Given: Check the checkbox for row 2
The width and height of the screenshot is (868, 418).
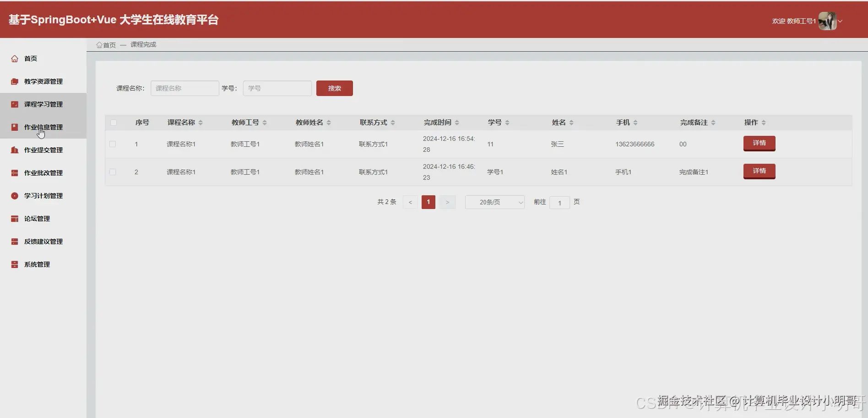Looking at the screenshot, I should point(113,172).
